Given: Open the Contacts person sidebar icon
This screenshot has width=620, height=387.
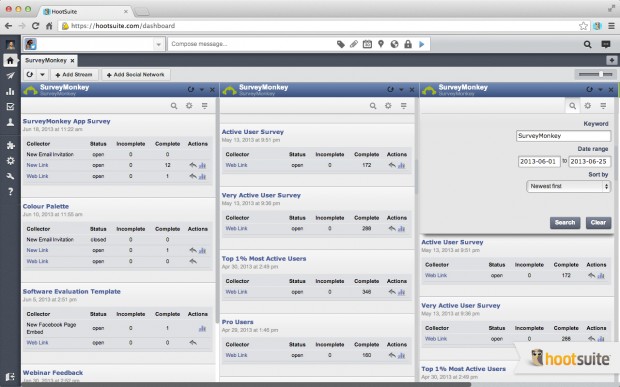Looking at the screenshot, I should pyautogui.click(x=10, y=122).
